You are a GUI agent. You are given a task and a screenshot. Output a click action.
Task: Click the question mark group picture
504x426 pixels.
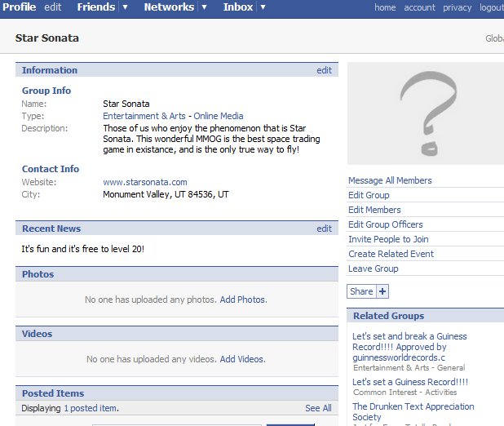(x=425, y=113)
